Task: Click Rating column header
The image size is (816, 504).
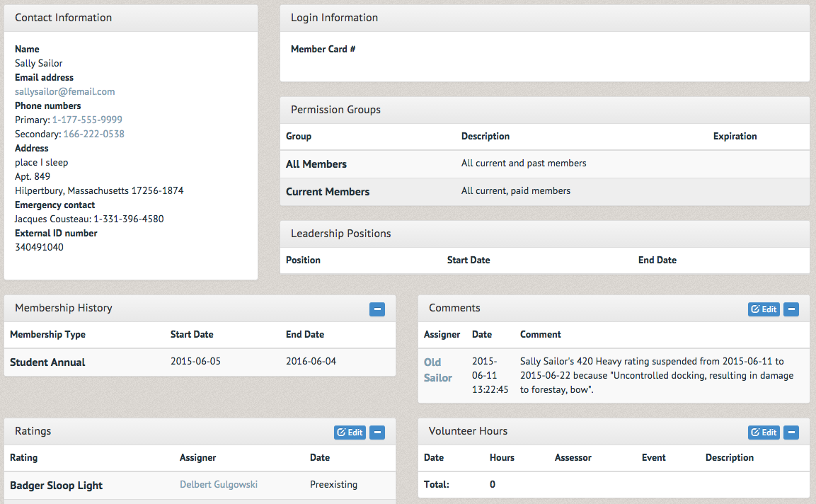Action: 23,458
